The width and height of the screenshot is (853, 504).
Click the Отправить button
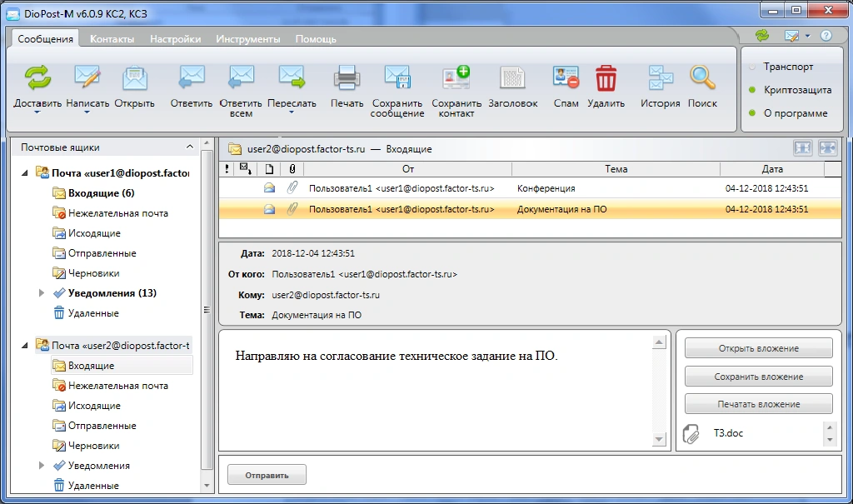pos(267,475)
